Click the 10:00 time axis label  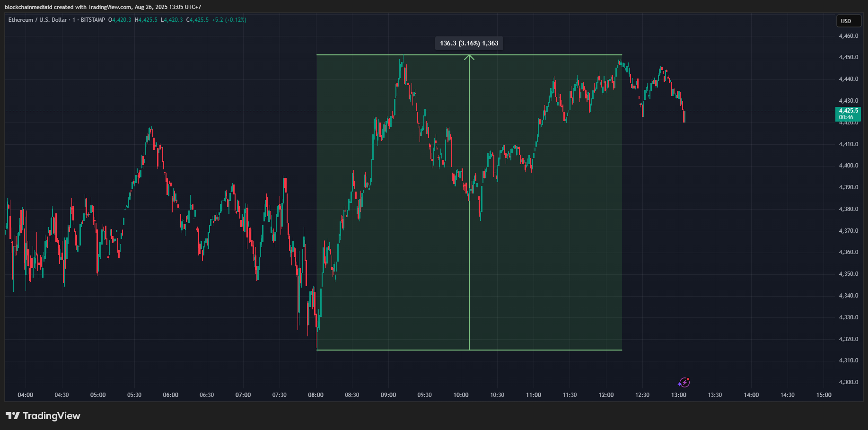[461, 395]
